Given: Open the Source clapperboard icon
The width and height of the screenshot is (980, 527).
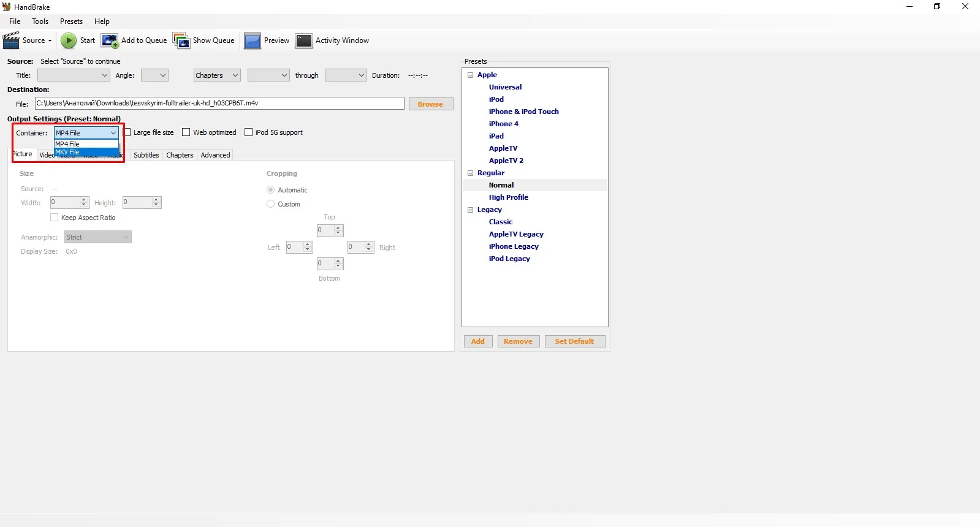Looking at the screenshot, I should [x=11, y=40].
